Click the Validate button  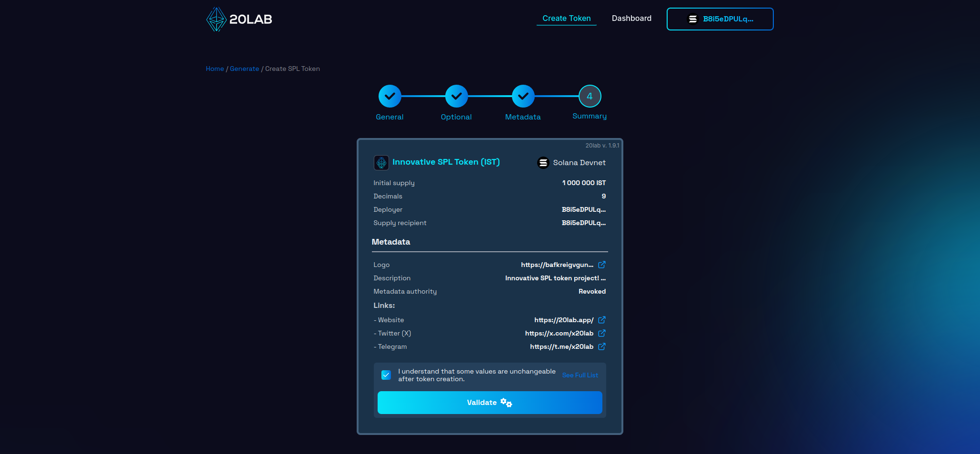point(490,403)
